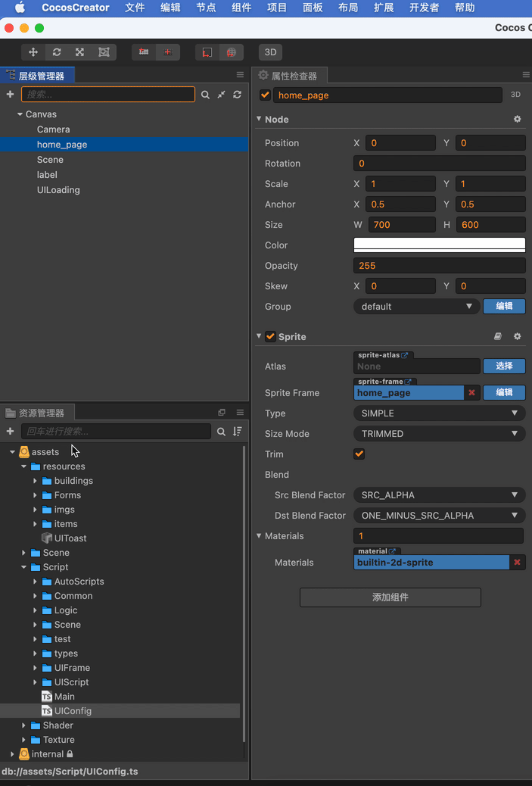Expand the buildings folder
Viewport: 532px width, 786px height.
35,481
